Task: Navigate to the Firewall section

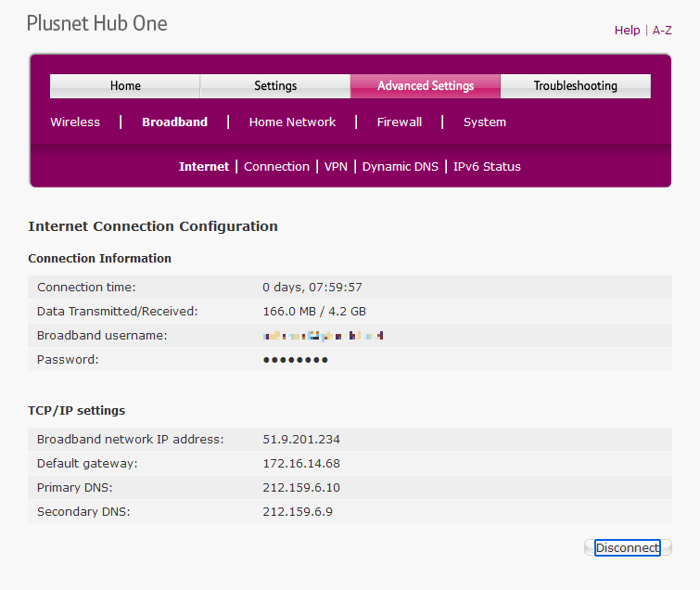Action: (400, 122)
